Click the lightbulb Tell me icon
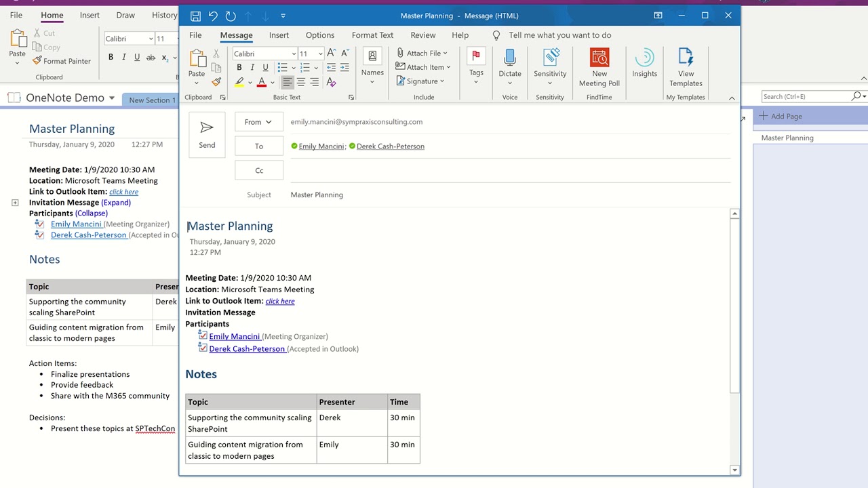Screen dimensions: 868x488 coord(496,35)
